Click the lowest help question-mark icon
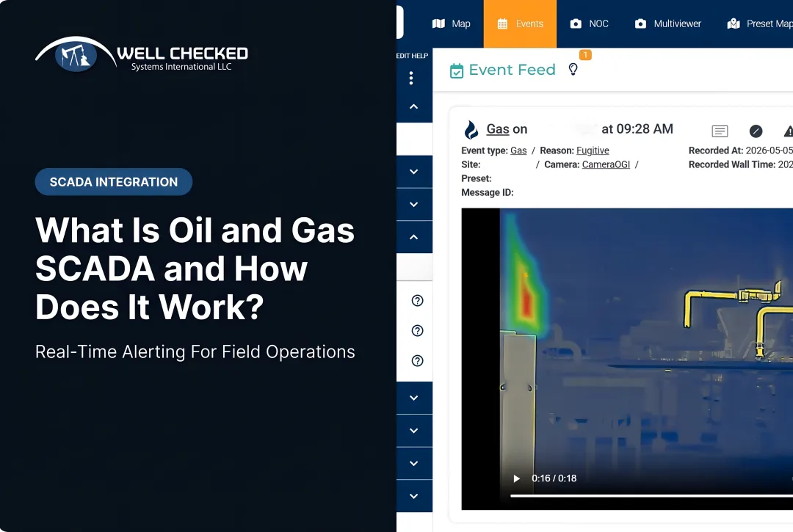793x532 pixels. click(417, 361)
